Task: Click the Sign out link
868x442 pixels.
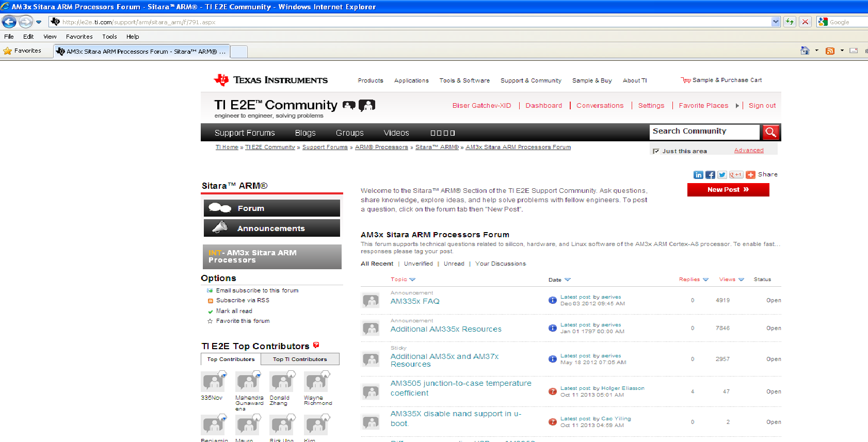Action: [762, 106]
